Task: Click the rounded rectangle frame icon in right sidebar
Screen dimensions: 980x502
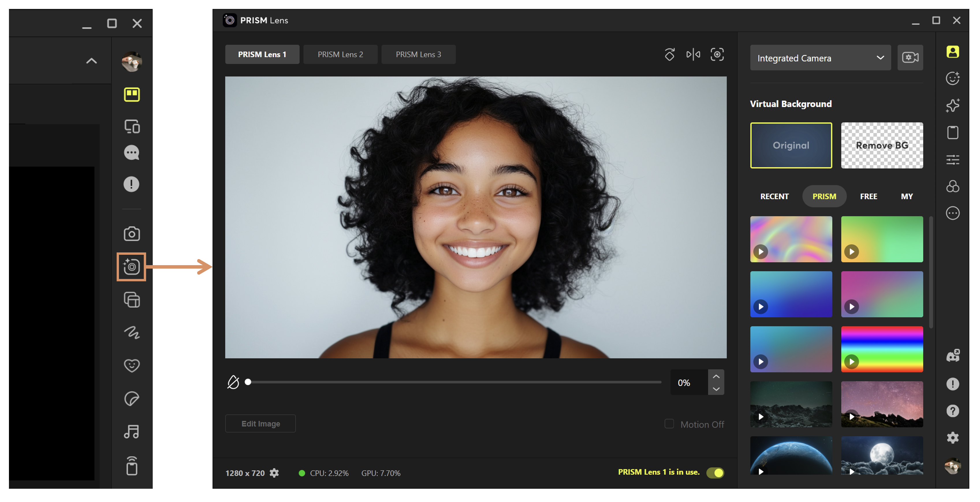Action: click(x=953, y=132)
